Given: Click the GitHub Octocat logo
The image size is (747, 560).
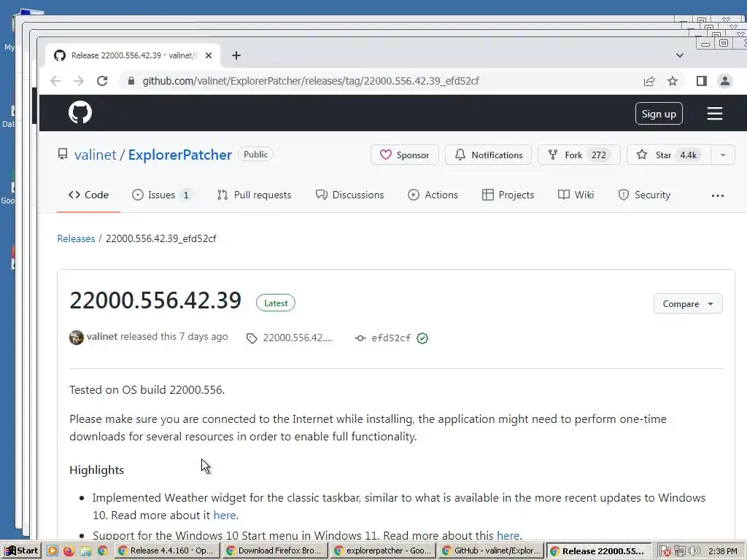Looking at the screenshot, I should 80,113.
